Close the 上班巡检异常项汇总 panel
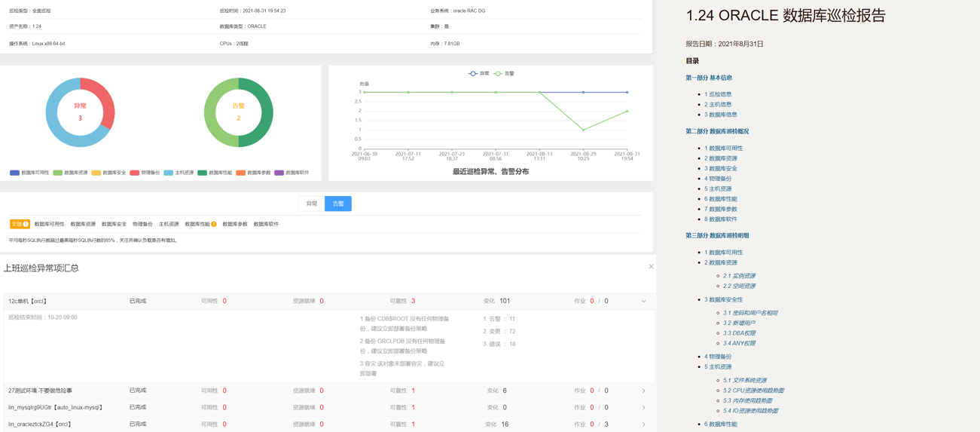980x432 pixels. pyautogui.click(x=651, y=266)
